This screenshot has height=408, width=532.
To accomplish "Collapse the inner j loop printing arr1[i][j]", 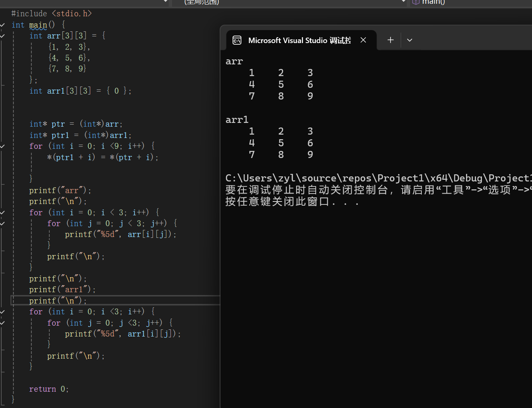I will [x=3, y=323].
